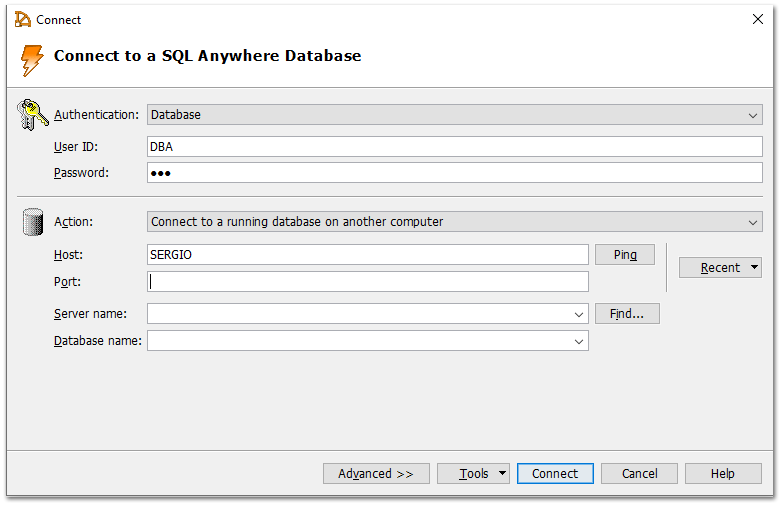This screenshot has width=782, height=506.
Task: Open the Recent connections menu
Action: [720, 268]
